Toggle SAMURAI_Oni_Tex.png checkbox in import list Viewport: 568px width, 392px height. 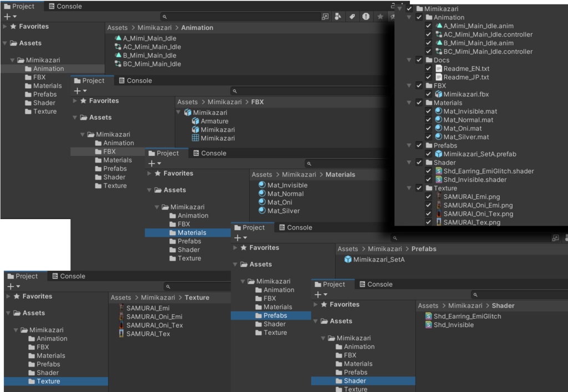[429, 213]
